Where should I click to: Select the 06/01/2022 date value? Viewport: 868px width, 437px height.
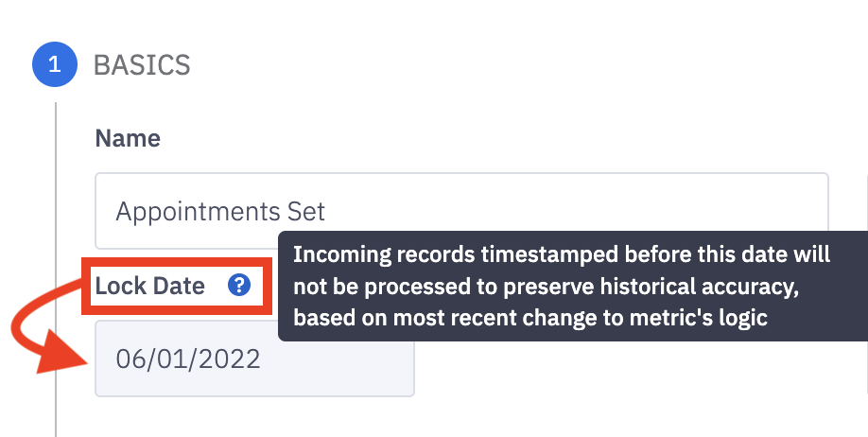click(x=188, y=359)
